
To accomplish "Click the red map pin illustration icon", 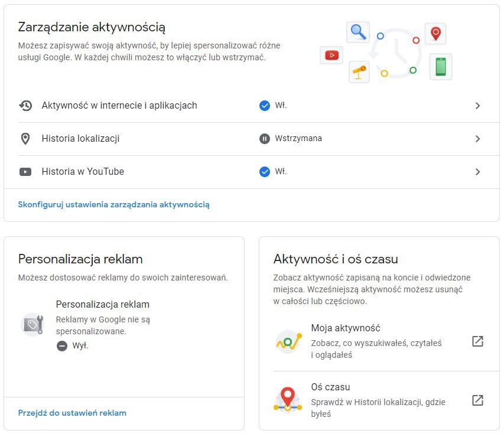I will pos(435,34).
